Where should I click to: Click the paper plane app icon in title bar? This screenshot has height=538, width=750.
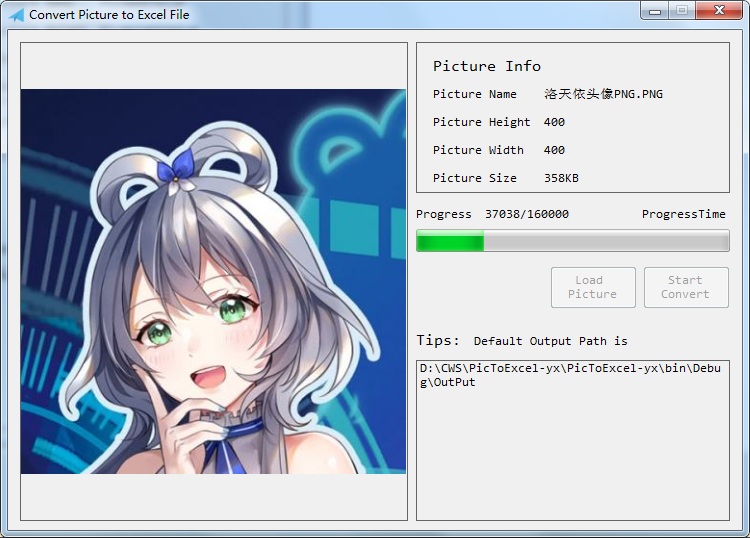[16, 15]
